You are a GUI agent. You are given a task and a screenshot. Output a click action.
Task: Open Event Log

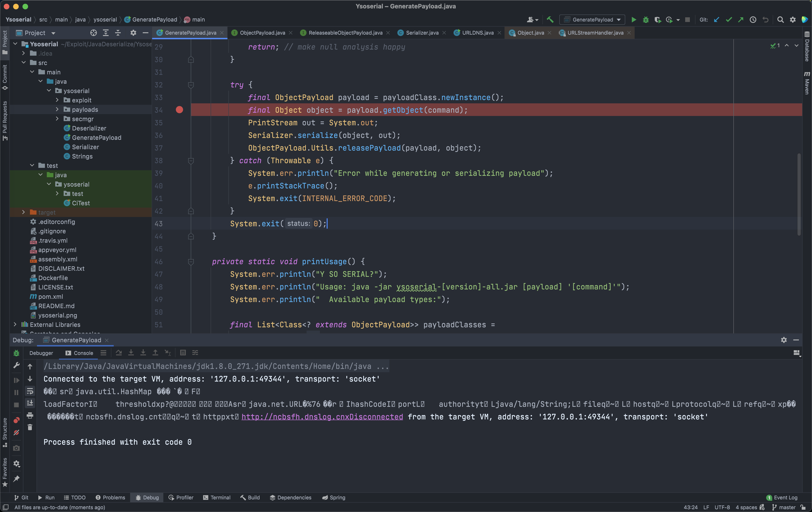(782, 498)
